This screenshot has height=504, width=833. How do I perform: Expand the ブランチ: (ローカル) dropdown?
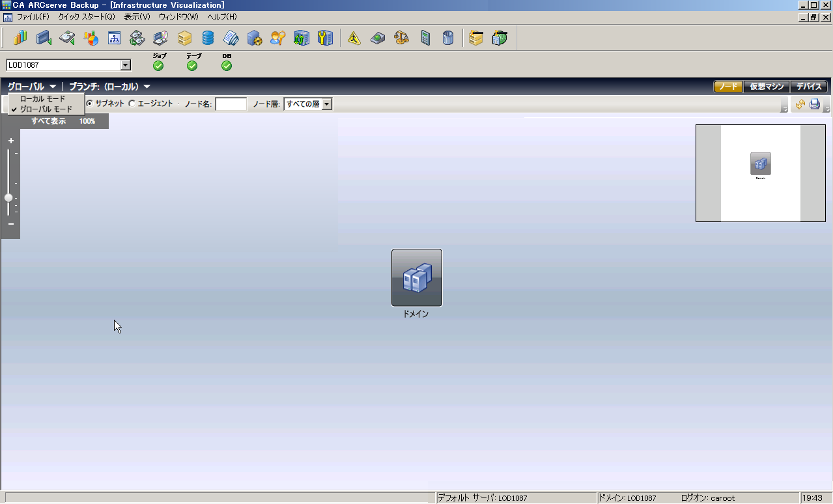(109, 87)
